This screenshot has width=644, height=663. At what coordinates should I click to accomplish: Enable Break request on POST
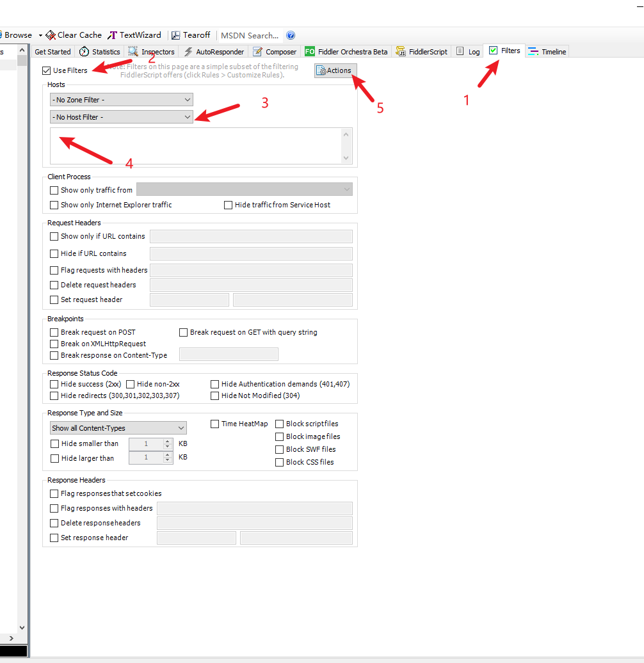[x=54, y=332]
